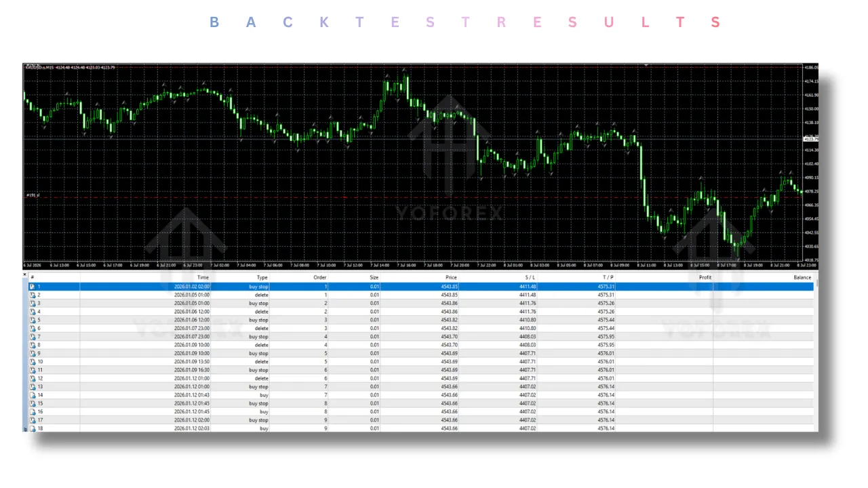Click the order icon in row 4
868x488 pixels.
(x=32, y=312)
